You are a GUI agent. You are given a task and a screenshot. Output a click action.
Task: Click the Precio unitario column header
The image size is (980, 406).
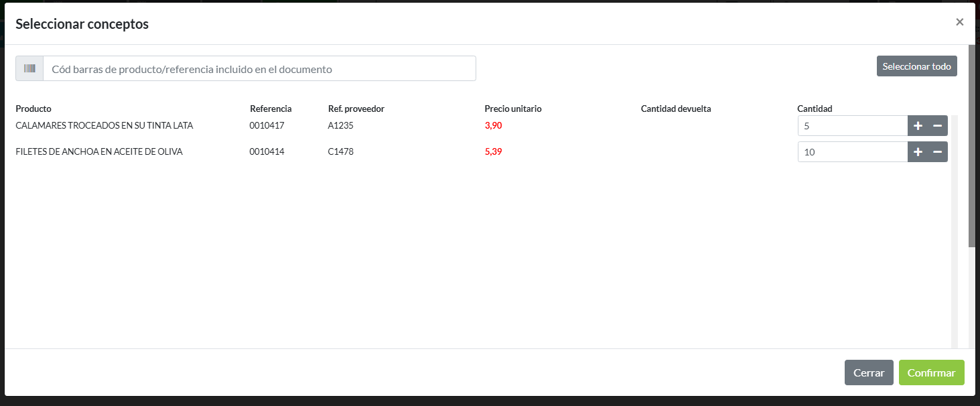[512, 109]
